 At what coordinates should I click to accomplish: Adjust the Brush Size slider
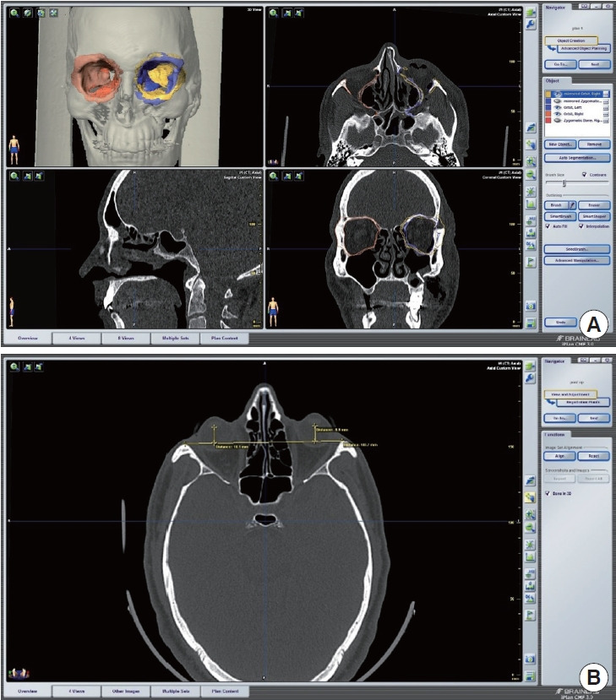click(564, 183)
